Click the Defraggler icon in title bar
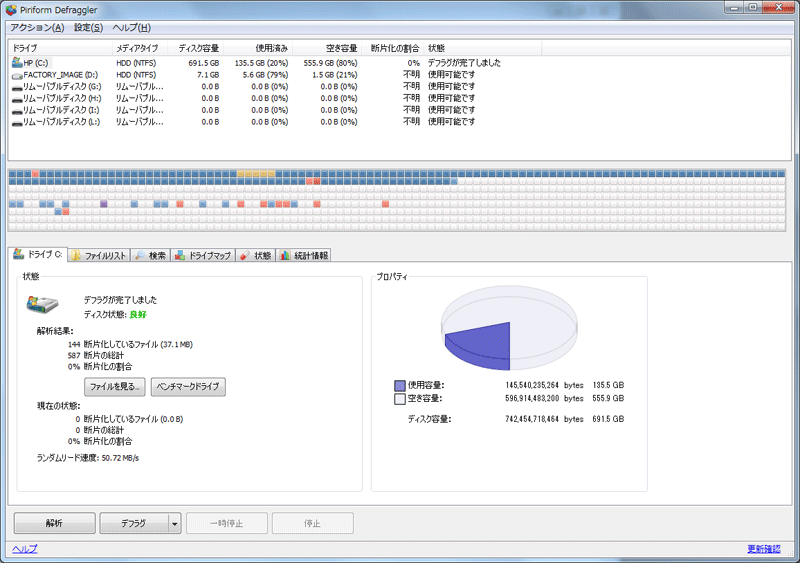Viewport: 800px width, 563px height. 11,10
